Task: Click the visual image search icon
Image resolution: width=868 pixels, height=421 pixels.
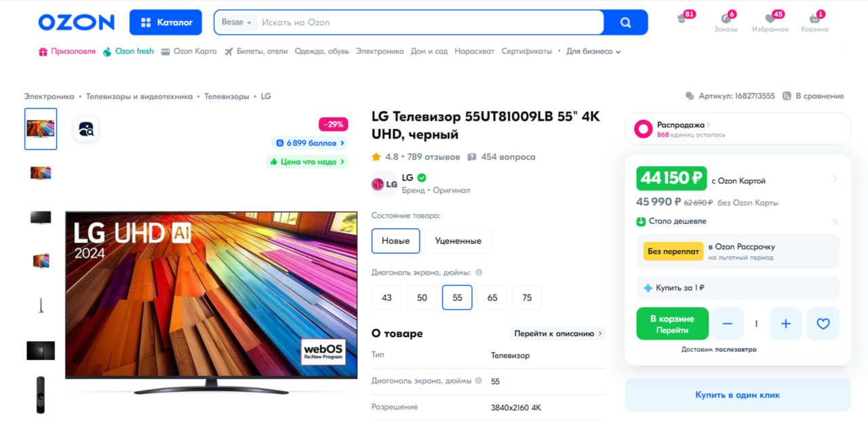Action: (86, 129)
